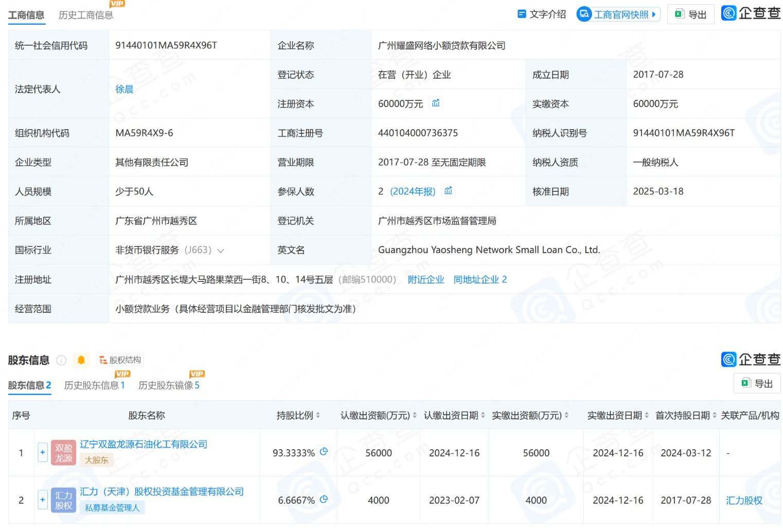Image resolution: width=783 pixels, height=532 pixels.
Task: Open pie icon next to 6.6667%
Action: (324, 499)
